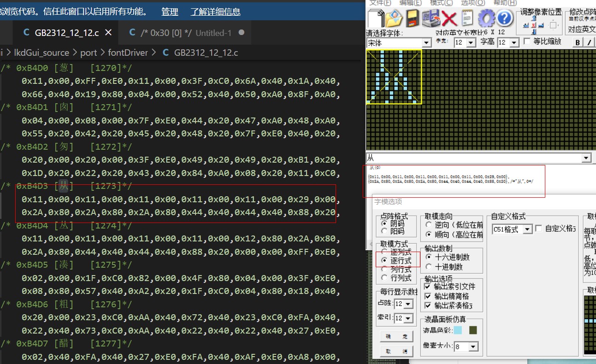Click the 管理 trust link
The height and width of the screenshot is (364, 596).
coord(170,12)
